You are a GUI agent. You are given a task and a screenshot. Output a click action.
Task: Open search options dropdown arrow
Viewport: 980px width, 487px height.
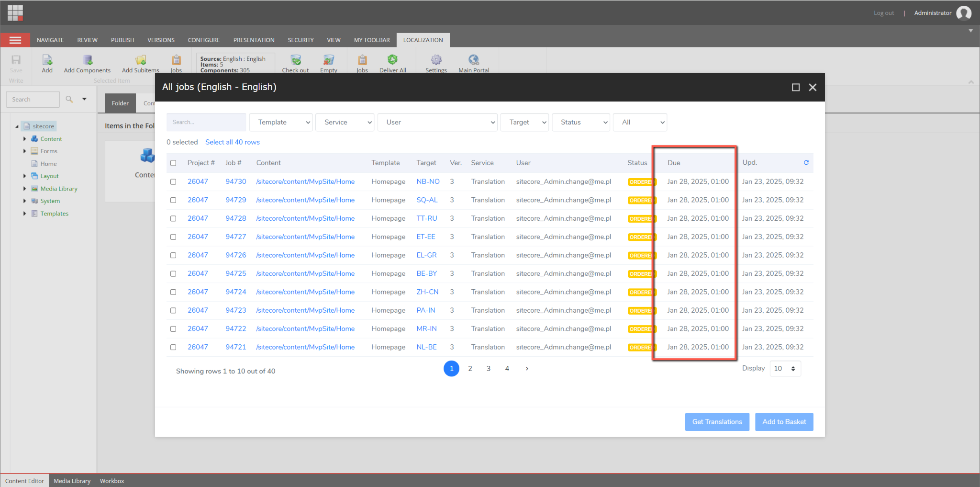[x=84, y=99]
